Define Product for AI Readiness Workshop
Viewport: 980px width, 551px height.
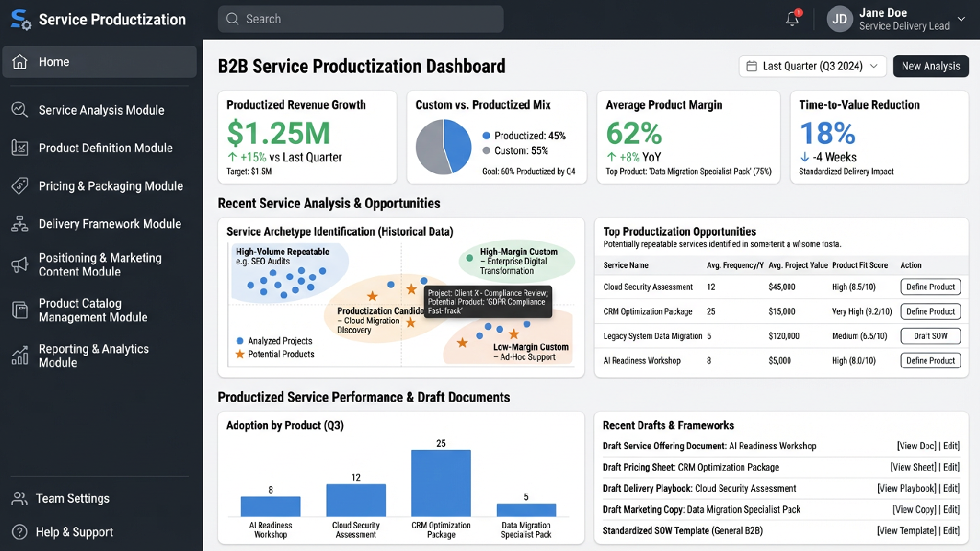[930, 360]
